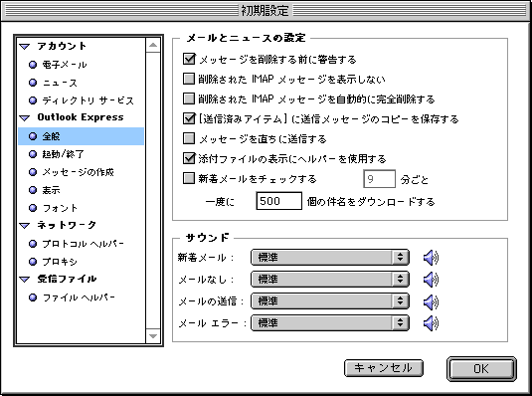Open the メール エラー sound dropdown

pyautogui.click(x=330, y=323)
